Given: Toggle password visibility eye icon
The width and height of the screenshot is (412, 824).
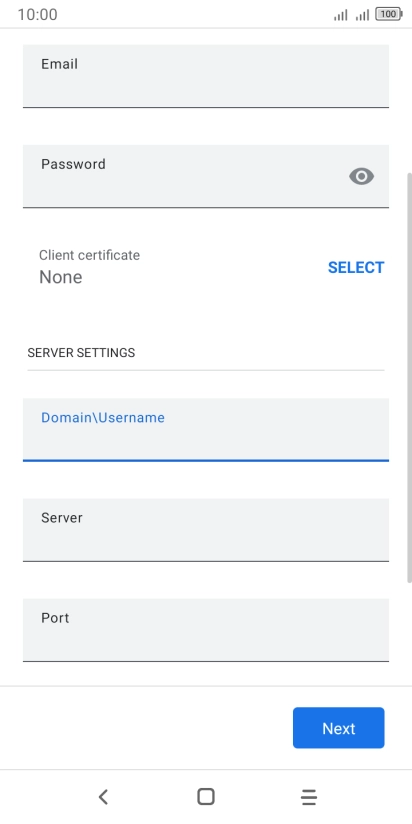Looking at the screenshot, I should 362,177.
